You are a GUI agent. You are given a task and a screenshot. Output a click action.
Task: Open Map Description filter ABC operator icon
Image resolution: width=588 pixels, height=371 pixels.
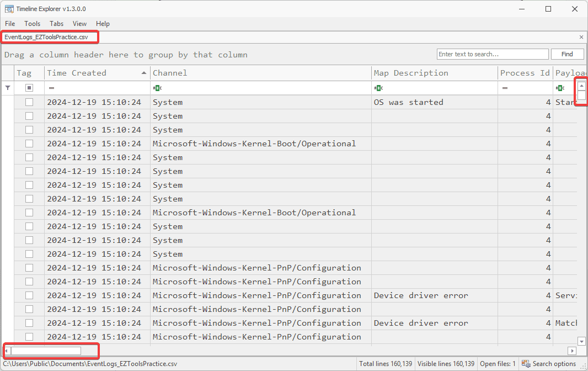[x=378, y=88]
